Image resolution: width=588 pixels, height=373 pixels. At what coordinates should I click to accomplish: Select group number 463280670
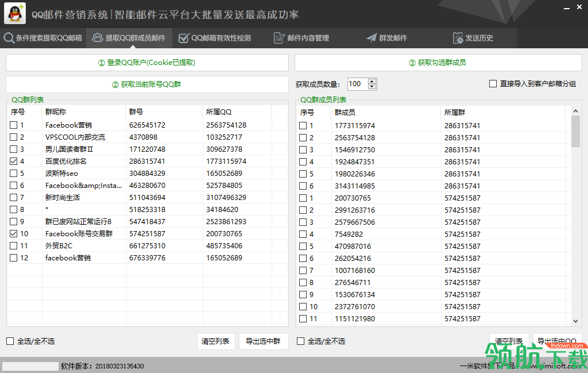tap(147, 186)
